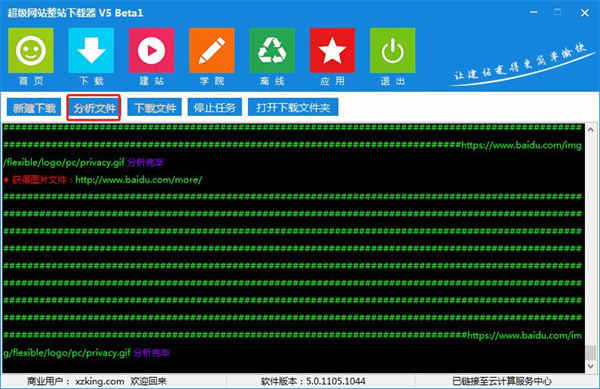
Task: Open the 首页 smiley home icon
Action: (31, 50)
